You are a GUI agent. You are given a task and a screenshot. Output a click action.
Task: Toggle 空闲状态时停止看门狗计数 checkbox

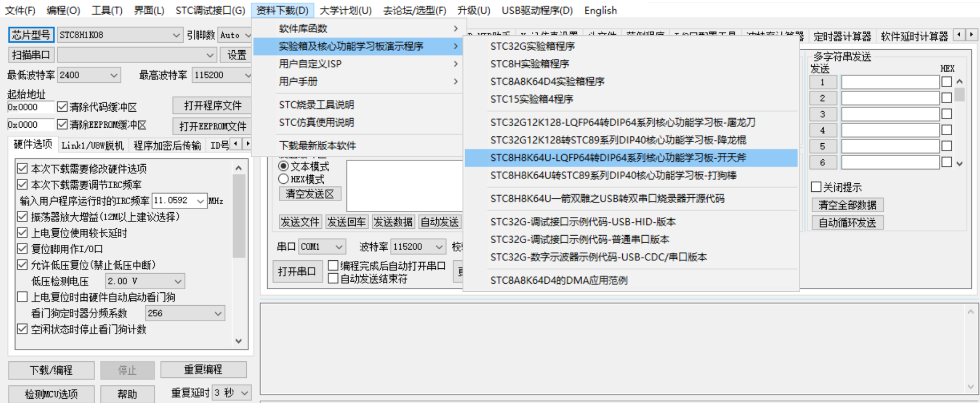[x=22, y=329]
